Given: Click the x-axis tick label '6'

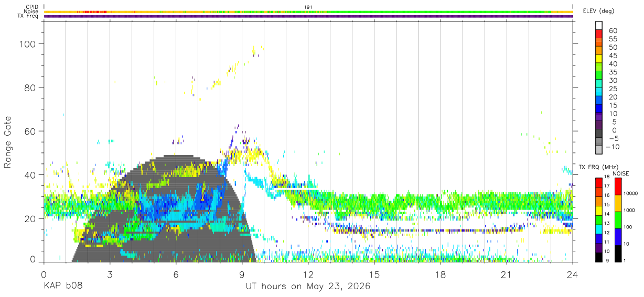Looking at the screenshot, I should coord(176,274).
